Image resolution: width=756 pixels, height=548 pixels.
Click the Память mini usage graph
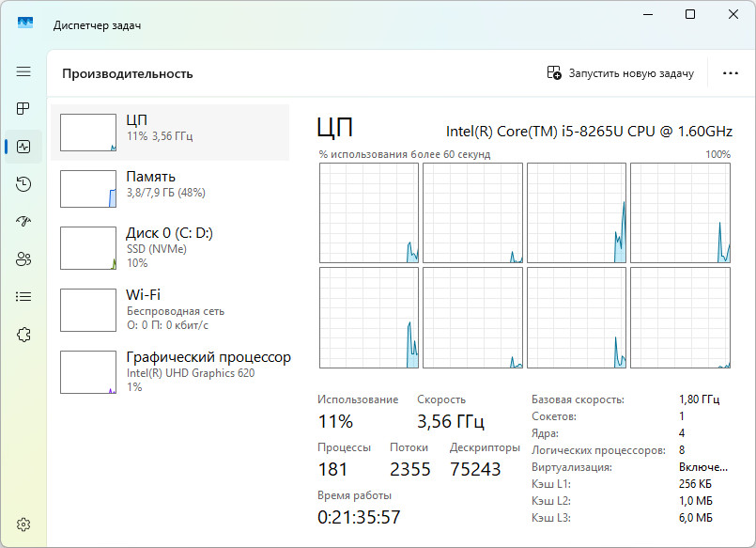coord(88,188)
